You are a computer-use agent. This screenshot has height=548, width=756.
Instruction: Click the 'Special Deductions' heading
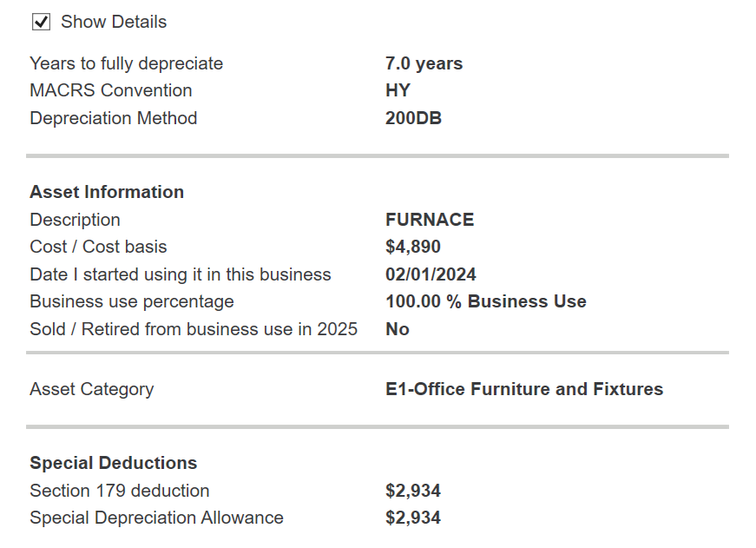tap(114, 463)
